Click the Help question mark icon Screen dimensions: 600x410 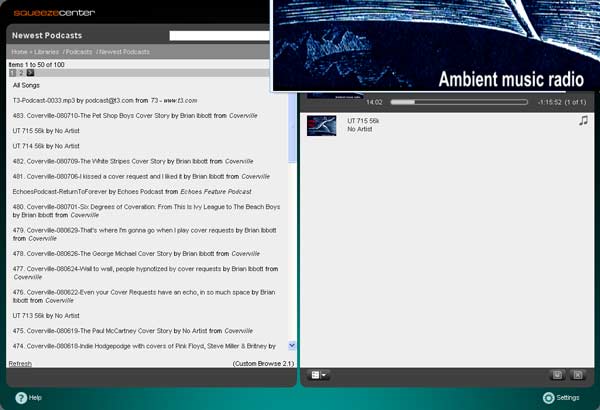21,397
